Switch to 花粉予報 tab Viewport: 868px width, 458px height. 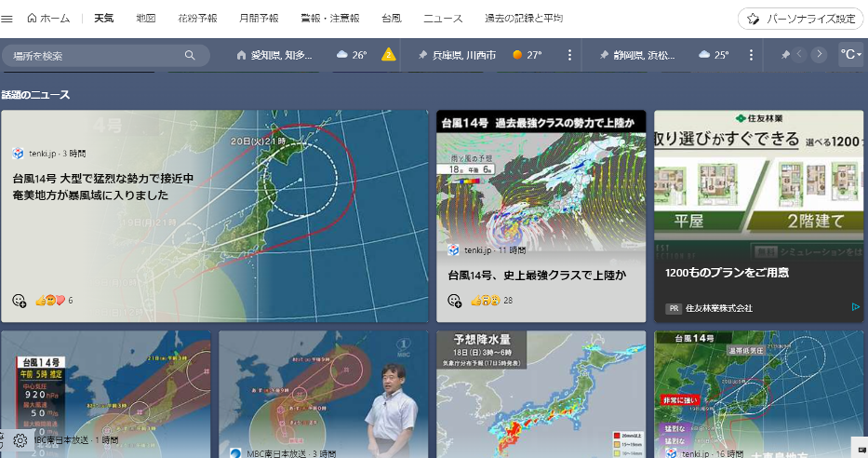[197, 19]
